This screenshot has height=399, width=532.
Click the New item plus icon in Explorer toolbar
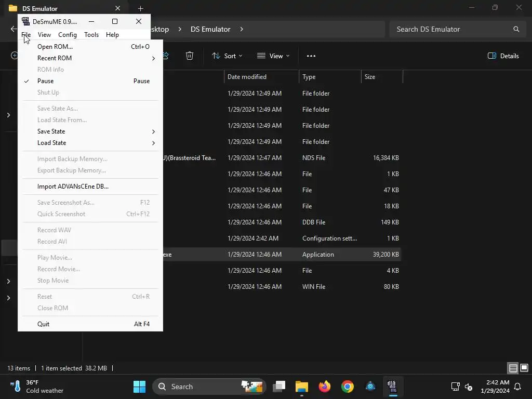coord(14,55)
